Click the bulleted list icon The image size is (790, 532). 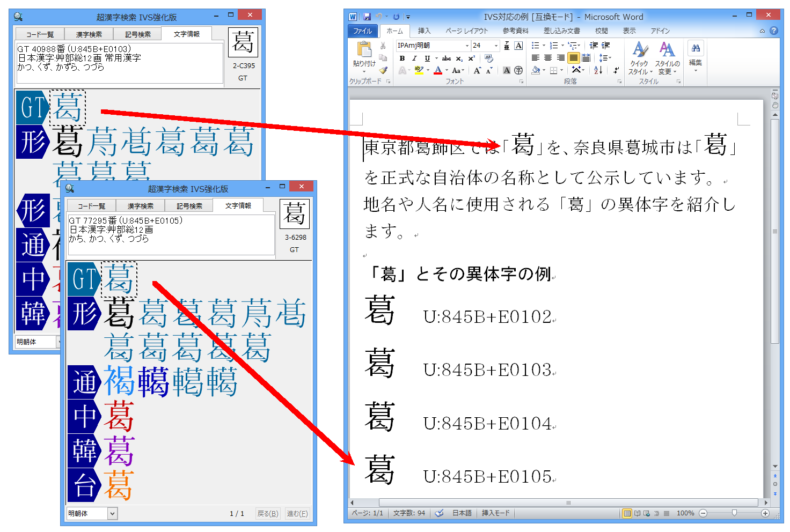click(535, 46)
